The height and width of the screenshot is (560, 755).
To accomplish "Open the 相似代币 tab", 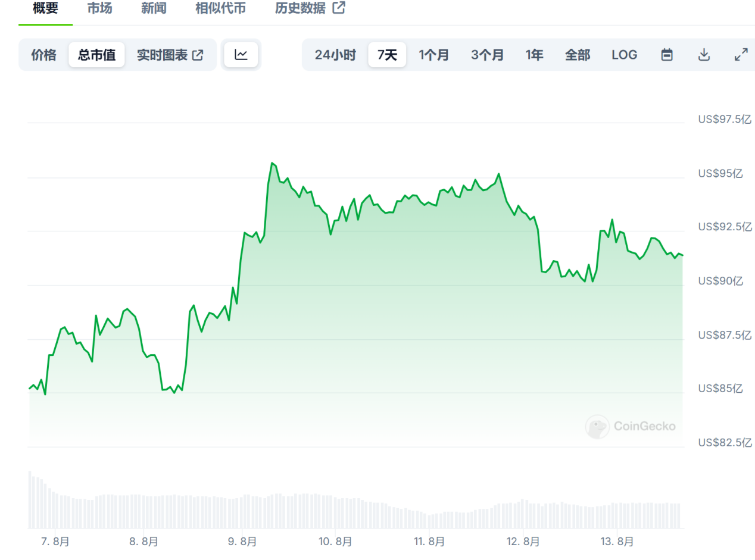I will (x=220, y=8).
